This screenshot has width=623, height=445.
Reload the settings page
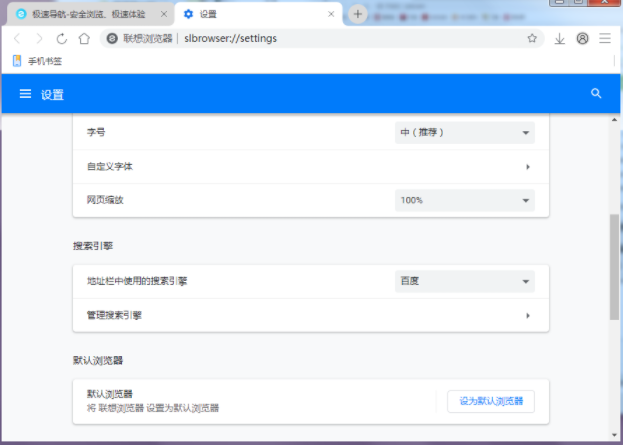tap(62, 39)
